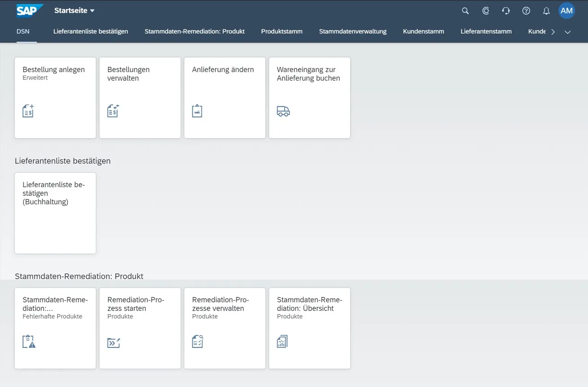Open the Bestellung anlegen tile
Screen dimensions: 588x387
pyautogui.click(x=55, y=98)
